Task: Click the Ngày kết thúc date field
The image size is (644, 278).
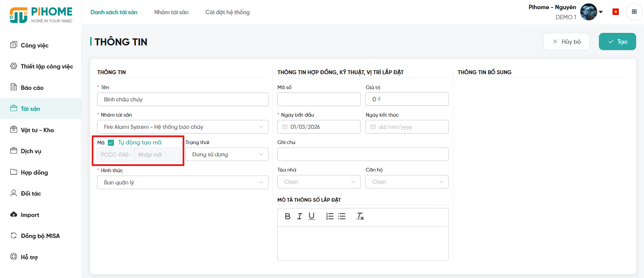Action: [407, 127]
